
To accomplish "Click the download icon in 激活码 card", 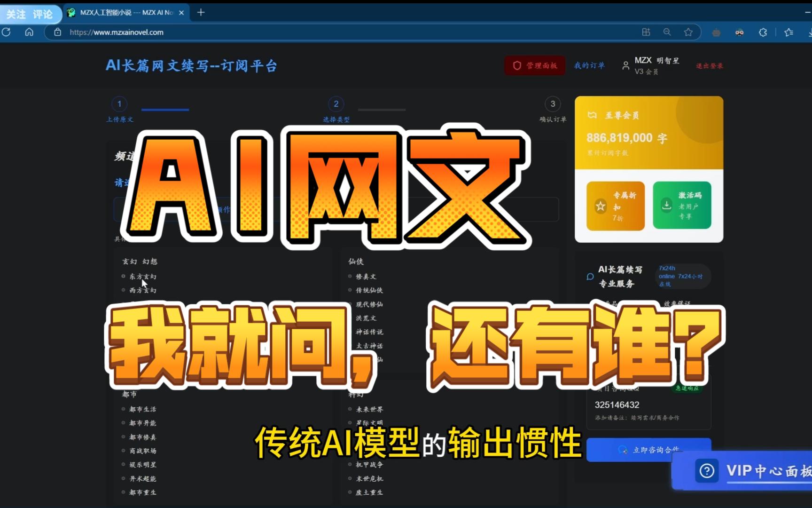I will [667, 205].
